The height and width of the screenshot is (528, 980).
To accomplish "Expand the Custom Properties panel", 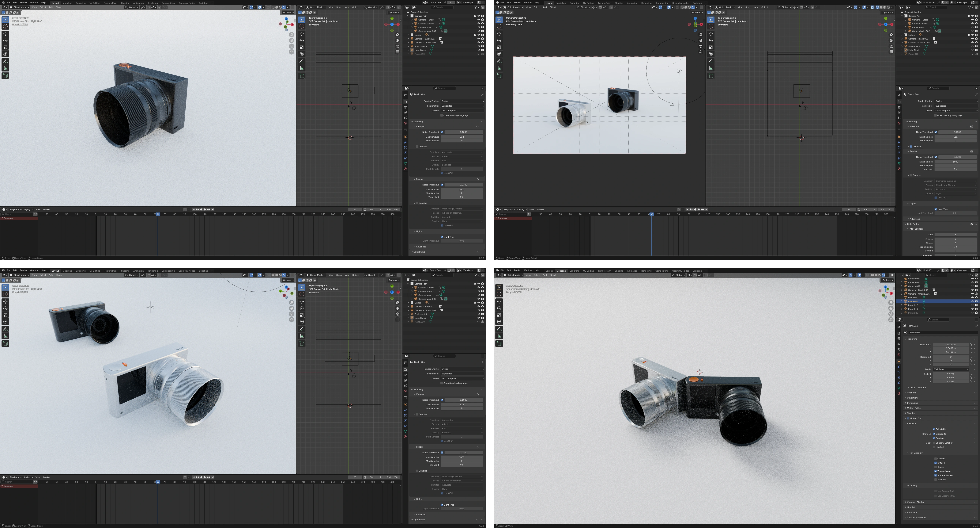I will (916, 518).
